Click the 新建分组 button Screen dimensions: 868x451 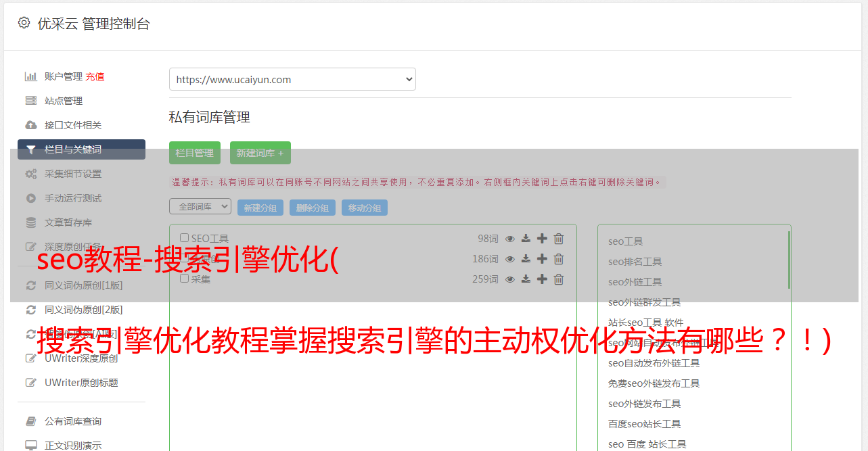pos(260,208)
